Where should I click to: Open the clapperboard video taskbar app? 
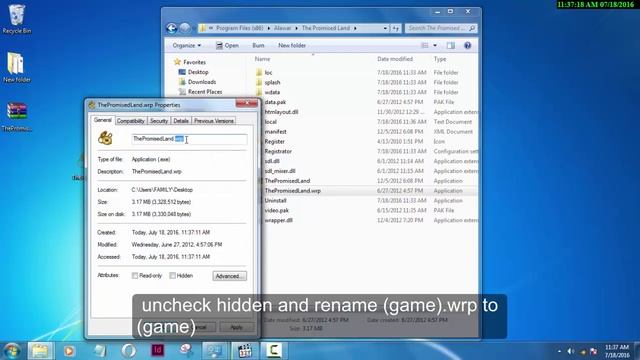pyautogui.click(x=244, y=351)
